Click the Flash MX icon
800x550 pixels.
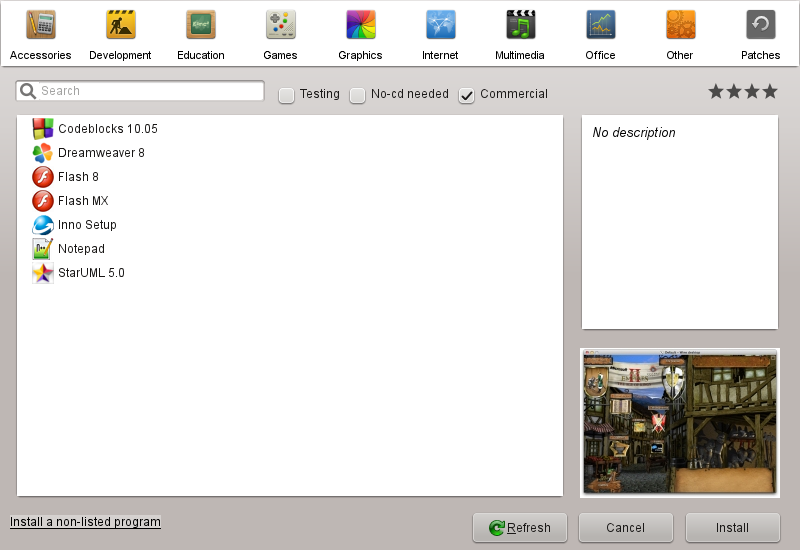pos(43,201)
